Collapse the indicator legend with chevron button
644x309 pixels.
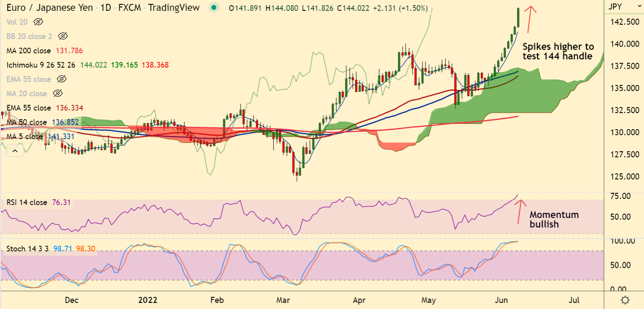(x=15, y=151)
